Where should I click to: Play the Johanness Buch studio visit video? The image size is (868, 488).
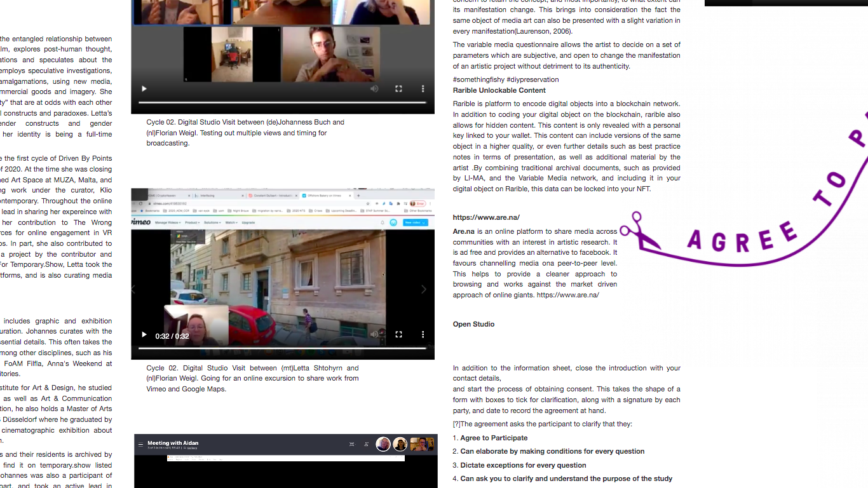(x=144, y=89)
